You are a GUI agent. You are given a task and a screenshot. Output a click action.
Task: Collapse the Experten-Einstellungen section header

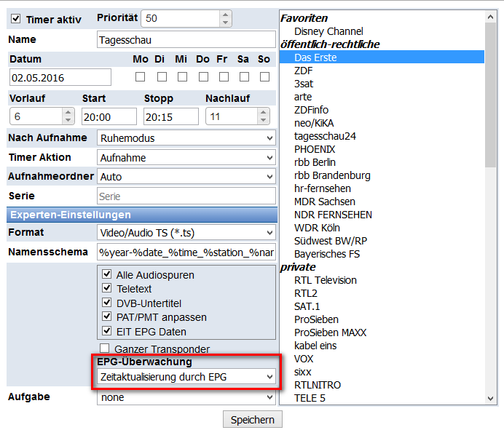click(x=142, y=215)
